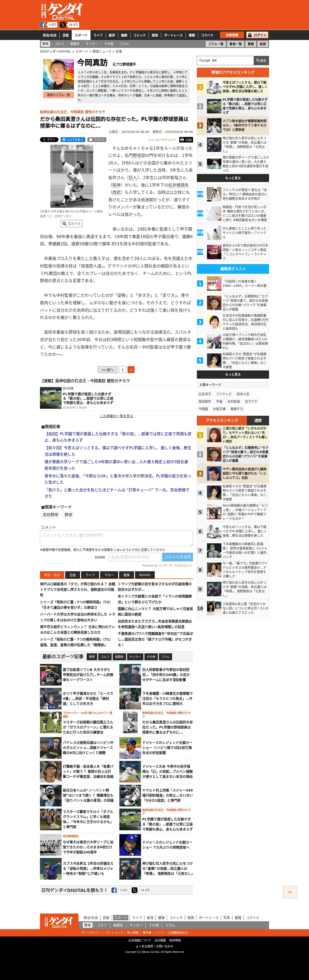This screenshot has height=980, width=309.
Task: Filter latest sports articles by コラム
Action: (x=165, y=657)
